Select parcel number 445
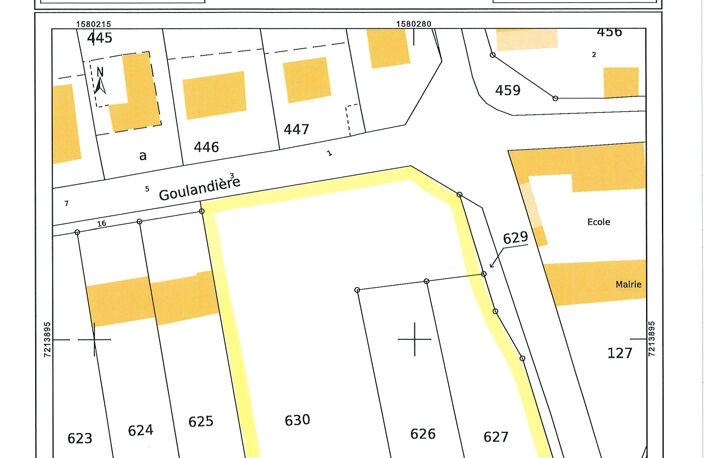The image size is (704, 458). pos(100,38)
